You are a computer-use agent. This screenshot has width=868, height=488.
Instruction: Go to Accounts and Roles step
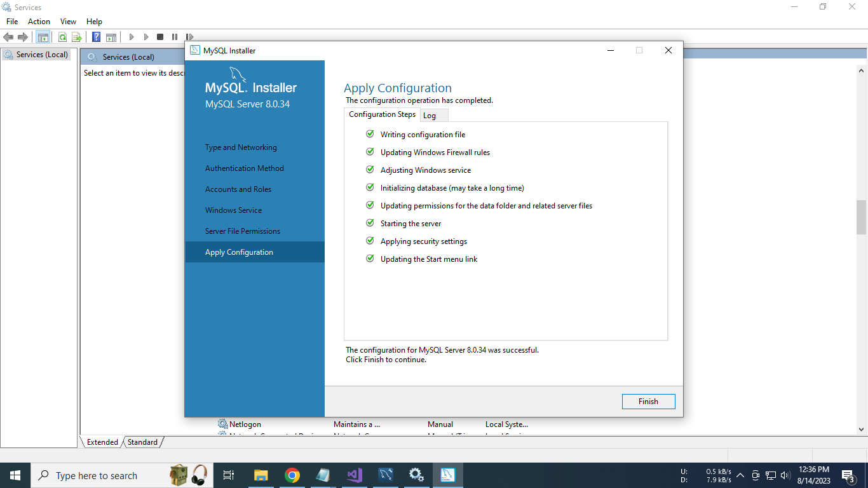point(238,189)
